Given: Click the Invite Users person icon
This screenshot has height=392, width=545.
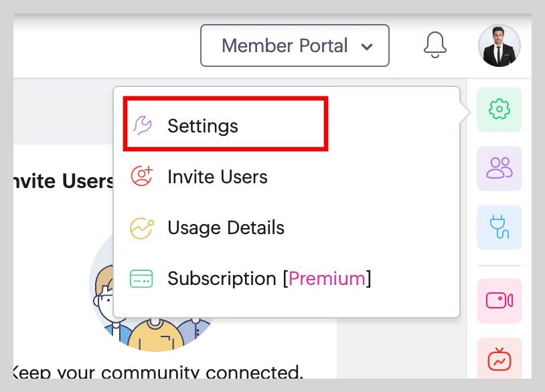Looking at the screenshot, I should (x=142, y=177).
